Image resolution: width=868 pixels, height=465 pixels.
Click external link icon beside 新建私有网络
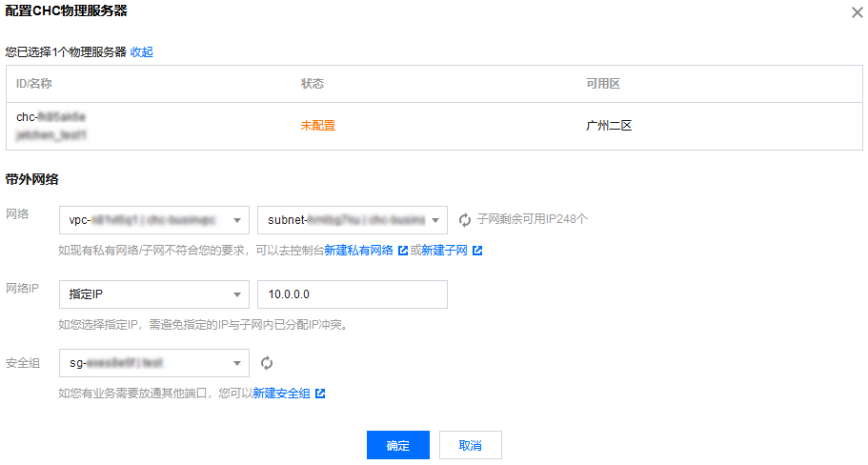(403, 251)
